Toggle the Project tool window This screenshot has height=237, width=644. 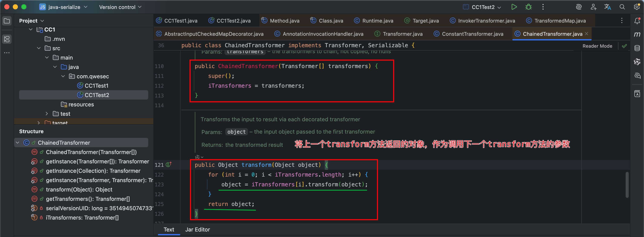(7, 21)
